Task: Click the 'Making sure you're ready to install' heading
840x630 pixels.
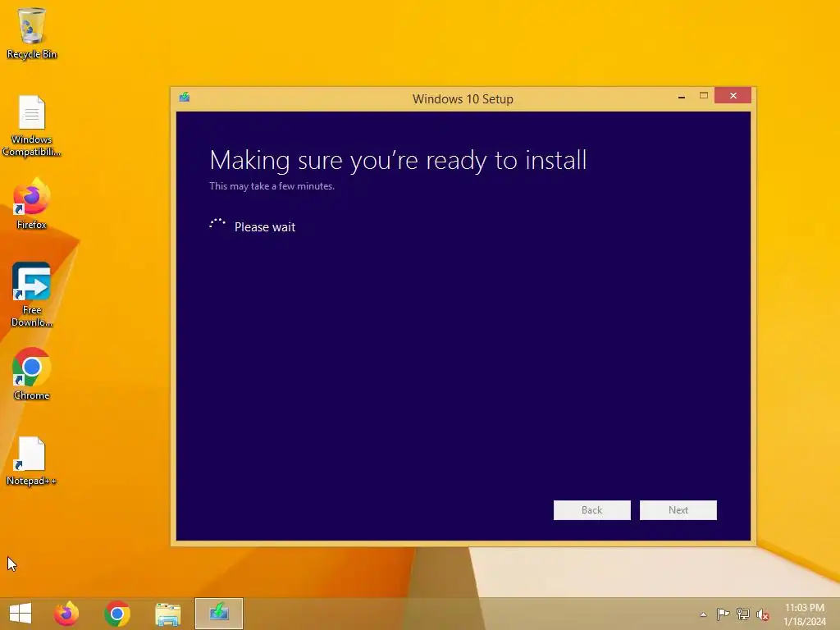Action: [x=398, y=160]
